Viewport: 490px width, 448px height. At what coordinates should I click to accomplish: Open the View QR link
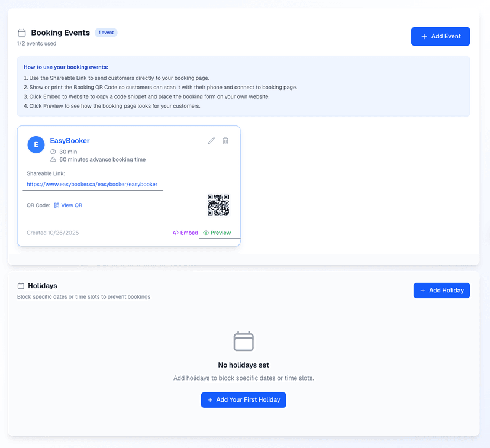(73, 205)
